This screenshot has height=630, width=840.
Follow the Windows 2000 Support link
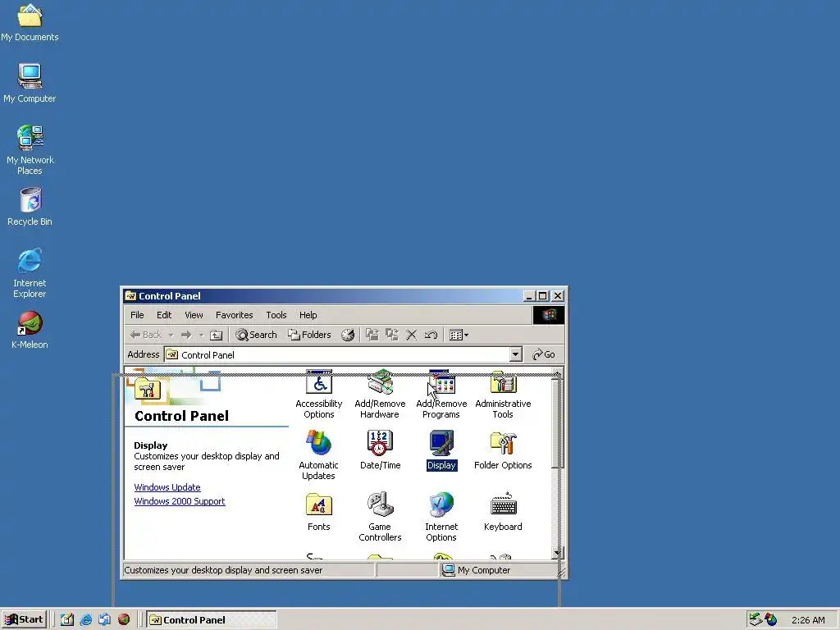click(x=180, y=501)
